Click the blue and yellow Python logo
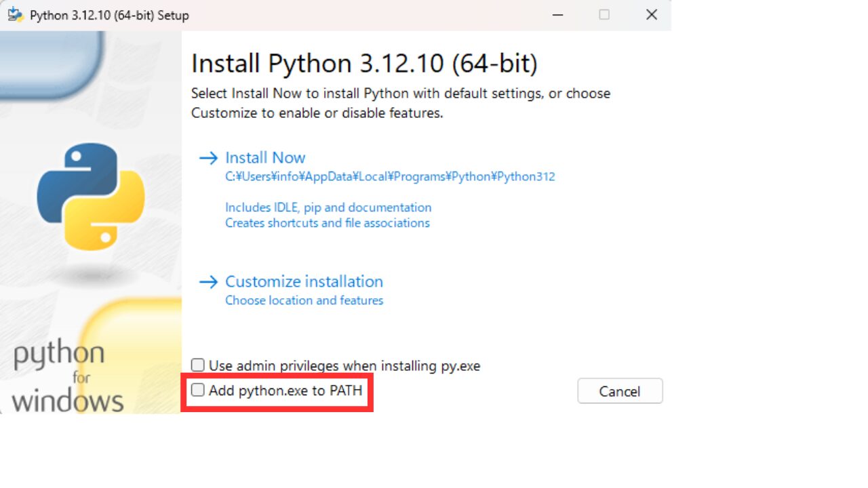868x488 pixels. [90, 197]
